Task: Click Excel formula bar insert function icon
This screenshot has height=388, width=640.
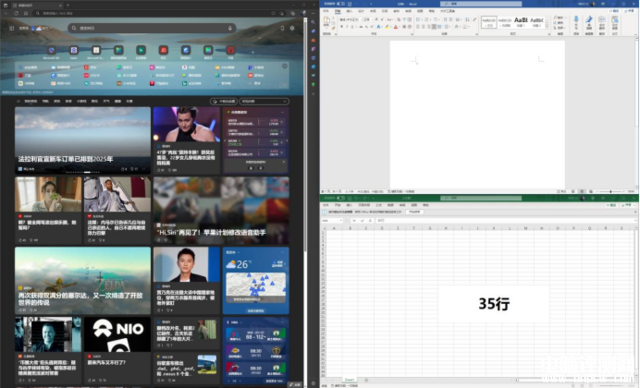Action: 370,220
